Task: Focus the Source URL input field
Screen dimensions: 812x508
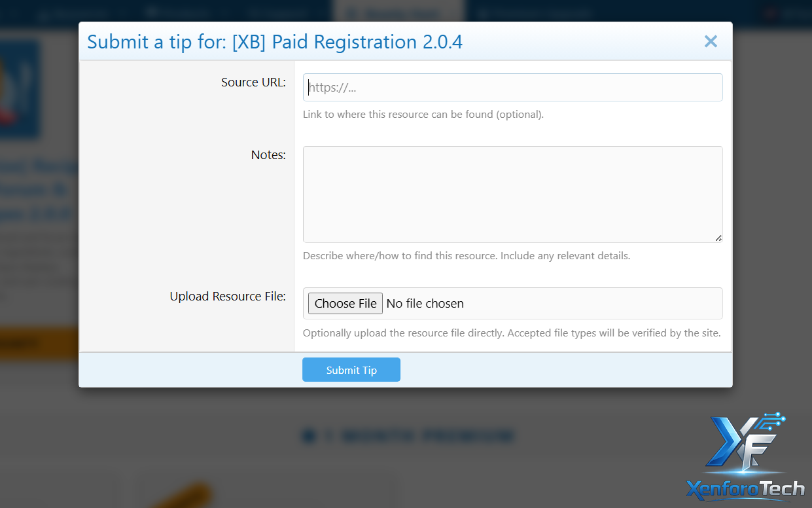Action: click(512, 88)
